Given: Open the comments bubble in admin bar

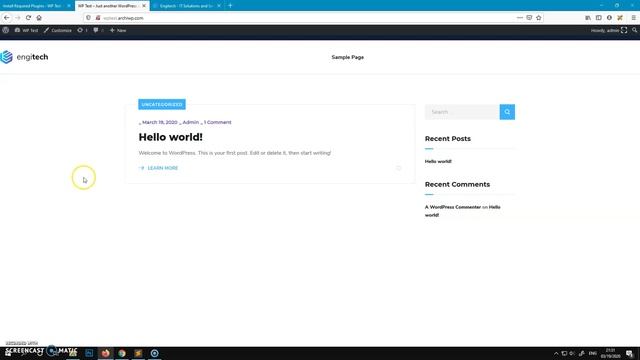Looking at the screenshot, I should pos(96,30).
